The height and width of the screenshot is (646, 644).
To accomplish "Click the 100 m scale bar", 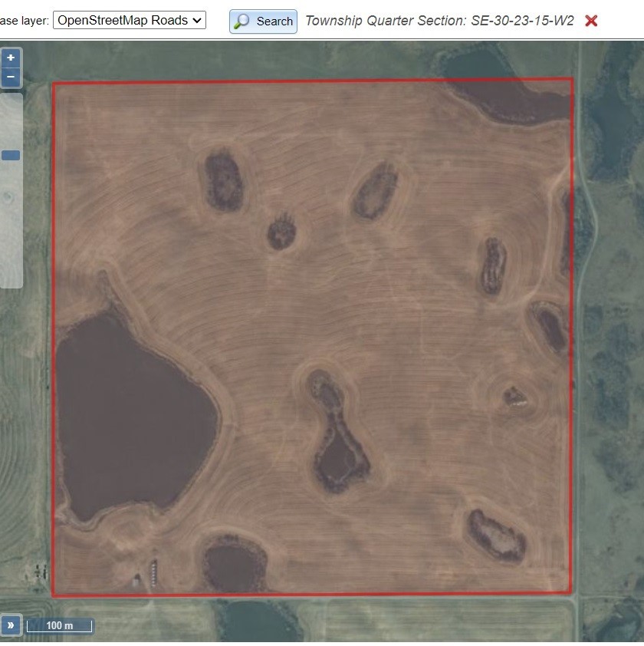I will [59, 626].
